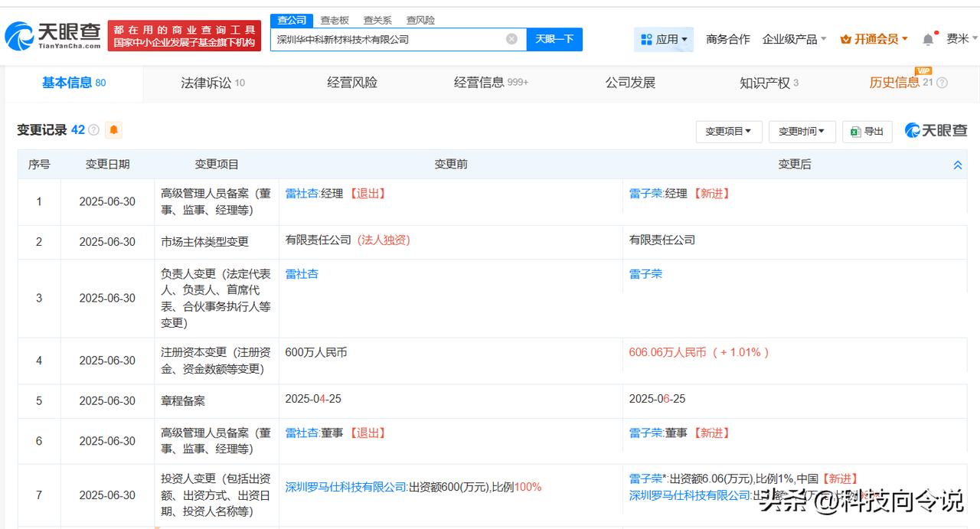Open the 费米 user account dropdown
980x529 pixels.
[962, 39]
